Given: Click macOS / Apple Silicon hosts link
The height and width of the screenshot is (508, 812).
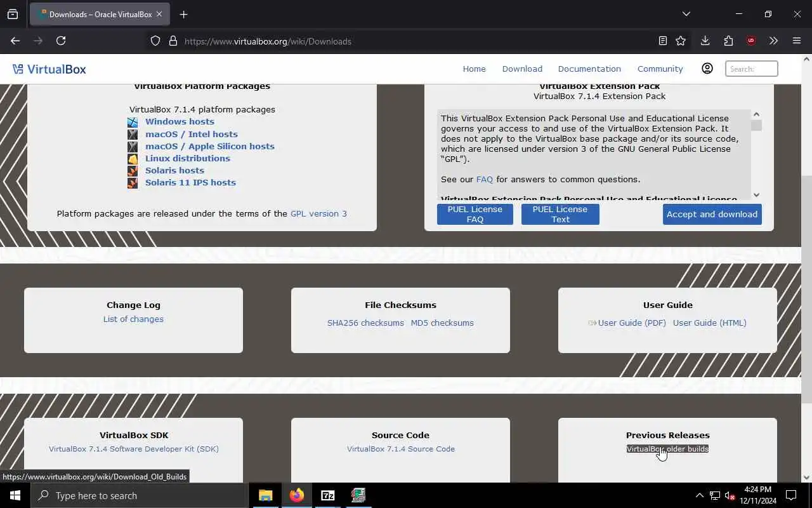Looking at the screenshot, I should 210,146.
